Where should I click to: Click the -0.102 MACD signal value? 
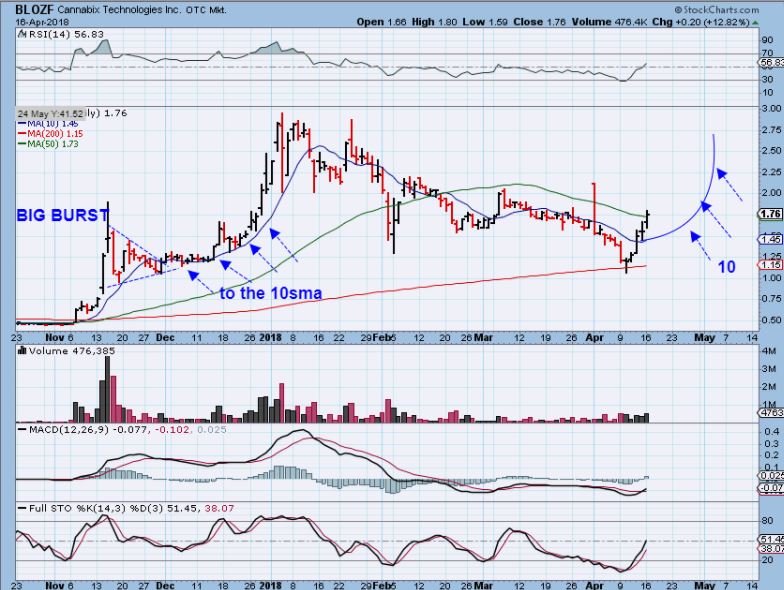[x=172, y=430]
